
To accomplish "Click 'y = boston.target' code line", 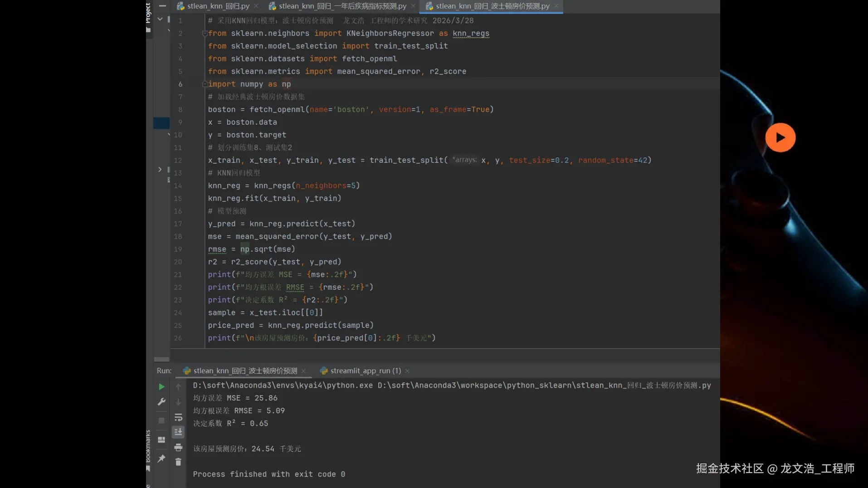I will pyautogui.click(x=247, y=135).
